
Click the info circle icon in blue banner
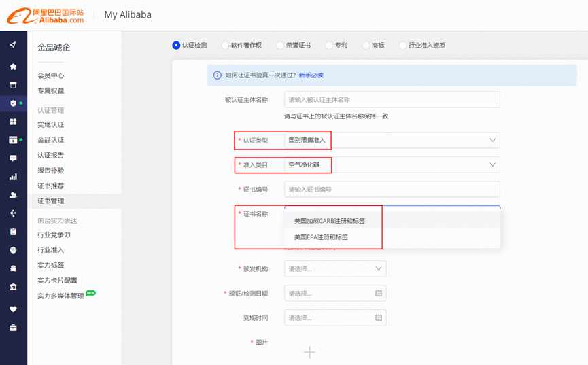tap(217, 75)
